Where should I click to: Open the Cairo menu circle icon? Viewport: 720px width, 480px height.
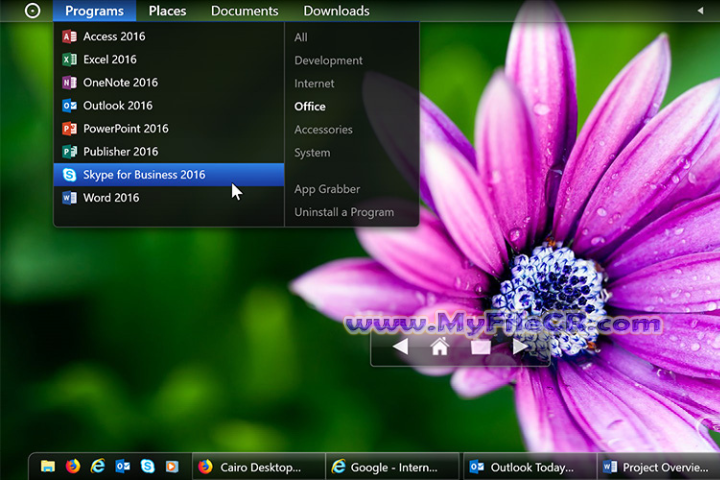click(x=32, y=11)
